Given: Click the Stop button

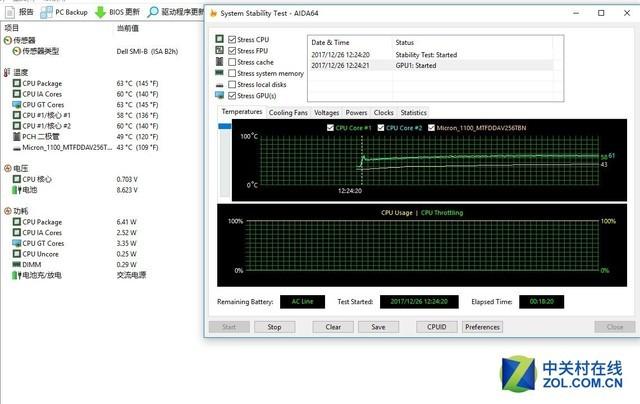Looking at the screenshot, I should (x=274, y=327).
